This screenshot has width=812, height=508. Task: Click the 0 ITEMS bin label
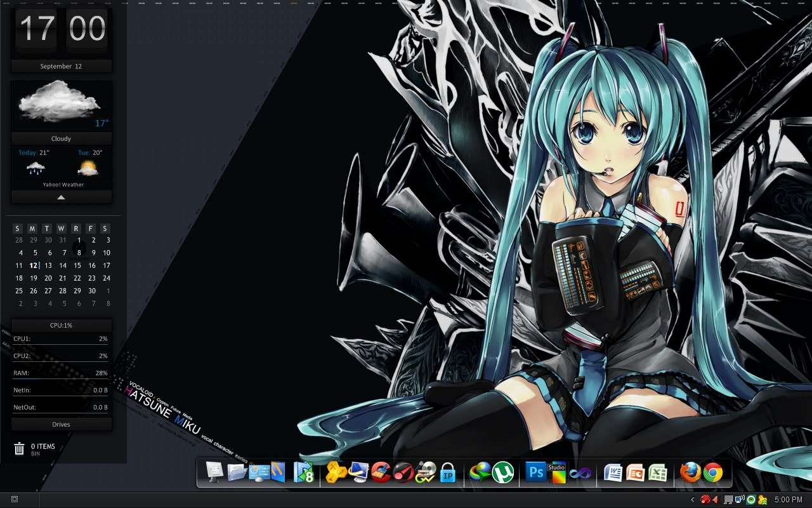43,446
